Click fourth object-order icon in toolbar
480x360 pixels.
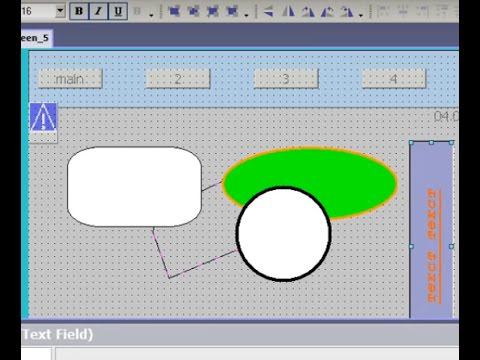pos(232,11)
